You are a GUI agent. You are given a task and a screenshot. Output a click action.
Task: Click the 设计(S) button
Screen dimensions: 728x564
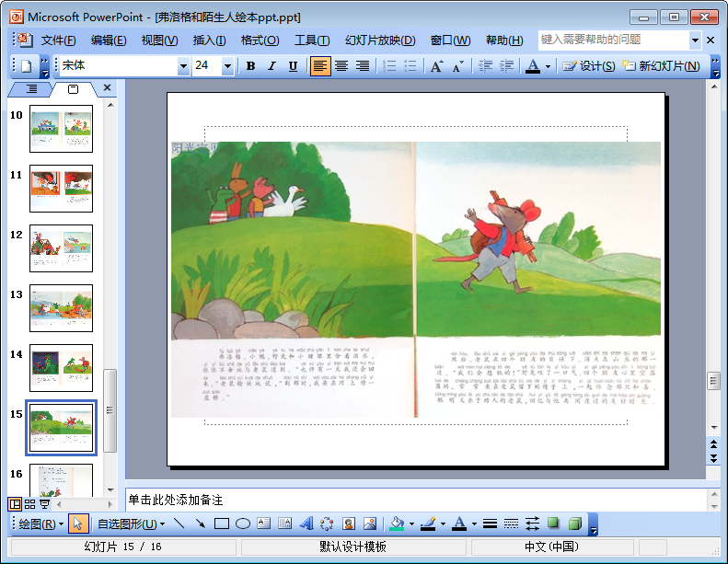click(589, 66)
